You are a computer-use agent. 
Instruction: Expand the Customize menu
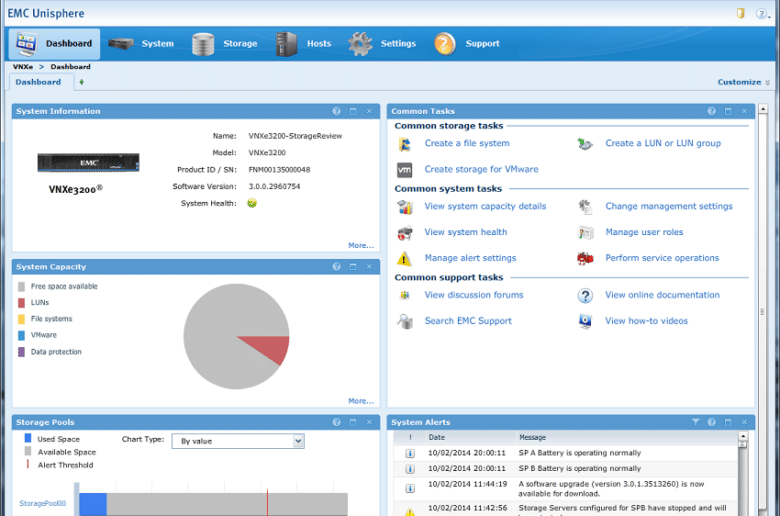tap(743, 82)
